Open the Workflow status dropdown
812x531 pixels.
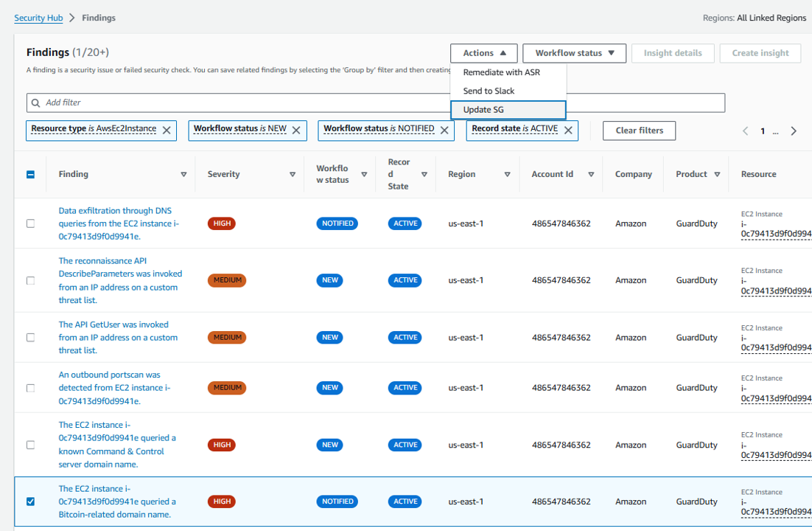coord(574,53)
